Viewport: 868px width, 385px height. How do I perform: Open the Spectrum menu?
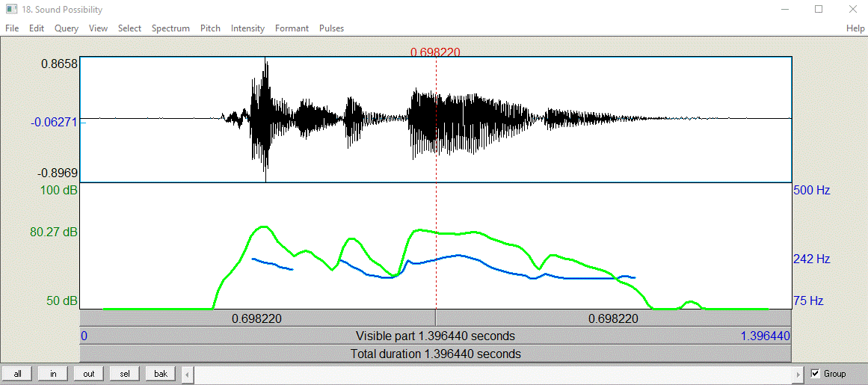170,28
